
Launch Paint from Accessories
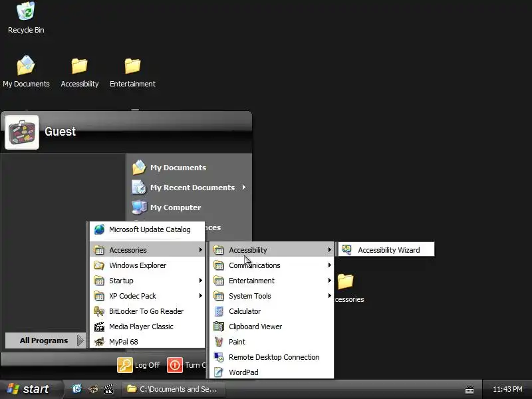(x=271, y=342)
